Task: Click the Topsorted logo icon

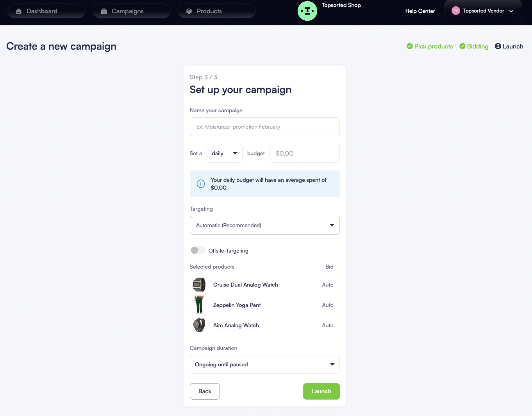Action: point(307,11)
